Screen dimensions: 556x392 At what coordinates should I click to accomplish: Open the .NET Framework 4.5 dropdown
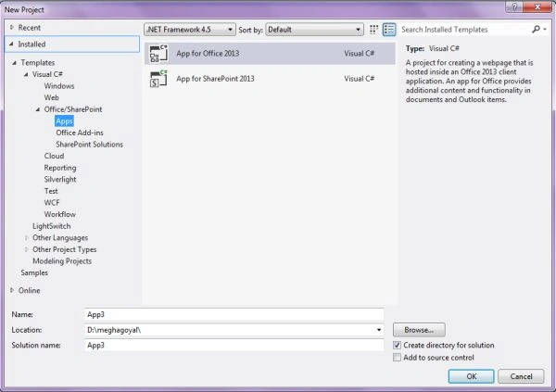(x=190, y=30)
